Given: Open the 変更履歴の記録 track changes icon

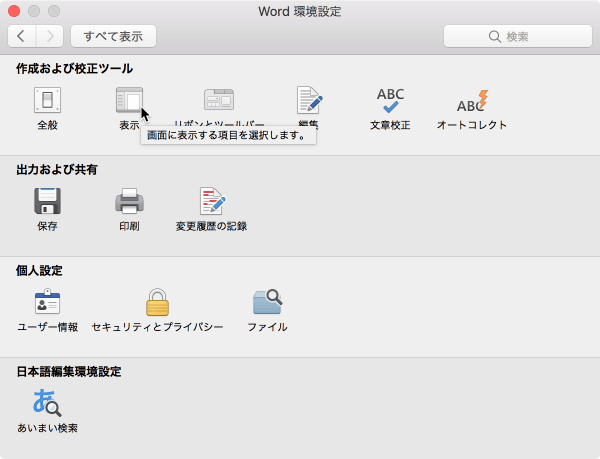Looking at the screenshot, I should [213, 201].
